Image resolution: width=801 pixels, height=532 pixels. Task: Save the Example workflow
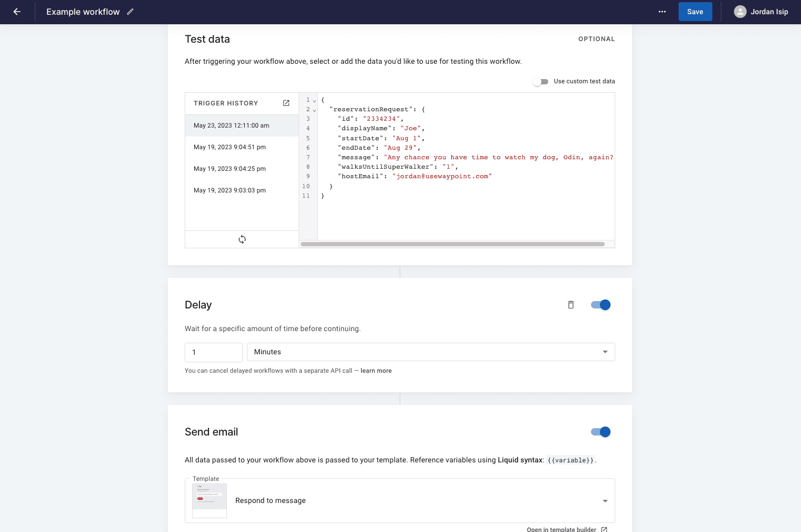pyautogui.click(x=695, y=11)
